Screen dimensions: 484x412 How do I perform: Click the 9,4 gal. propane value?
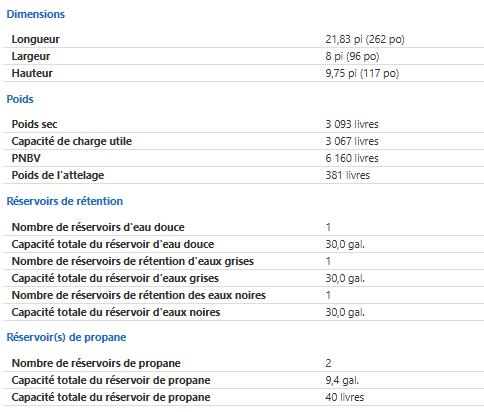pyautogui.click(x=342, y=380)
